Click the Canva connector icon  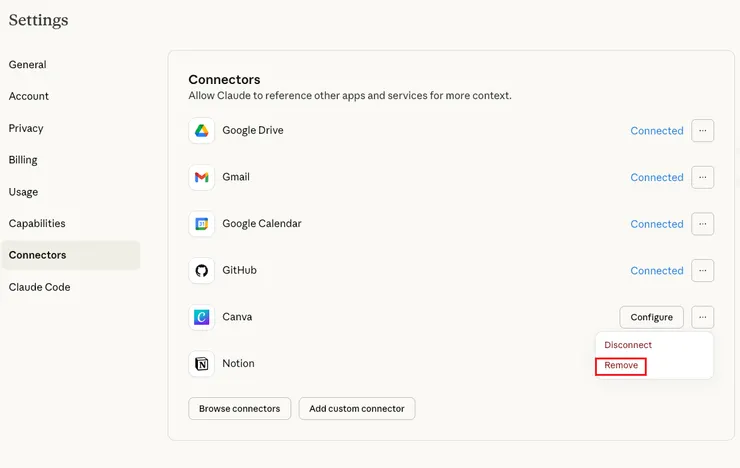click(202, 317)
